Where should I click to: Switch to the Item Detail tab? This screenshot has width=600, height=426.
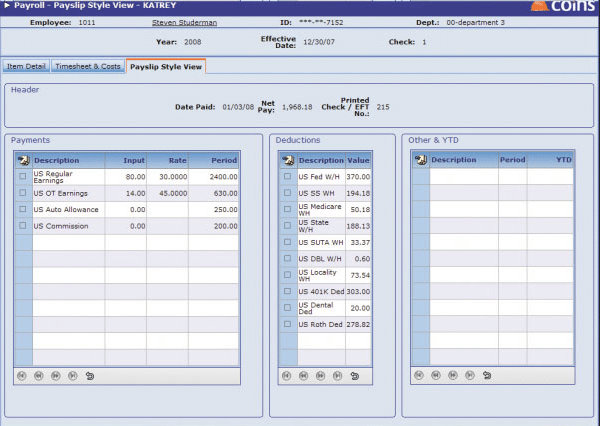tap(26, 66)
